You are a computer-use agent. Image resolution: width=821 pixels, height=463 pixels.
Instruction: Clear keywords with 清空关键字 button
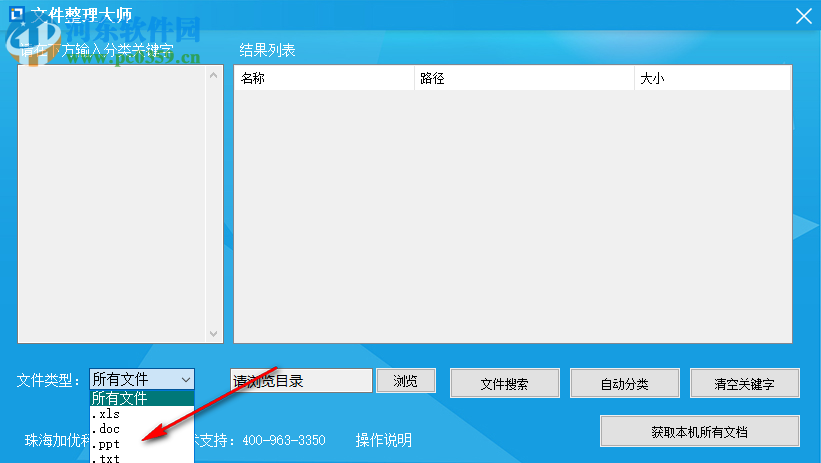[745, 383]
